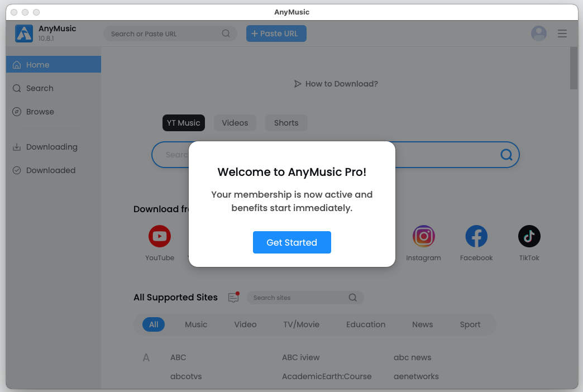Open the How to Download link
This screenshot has width=583, height=392.
pyautogui.click(x=336, y=84)
